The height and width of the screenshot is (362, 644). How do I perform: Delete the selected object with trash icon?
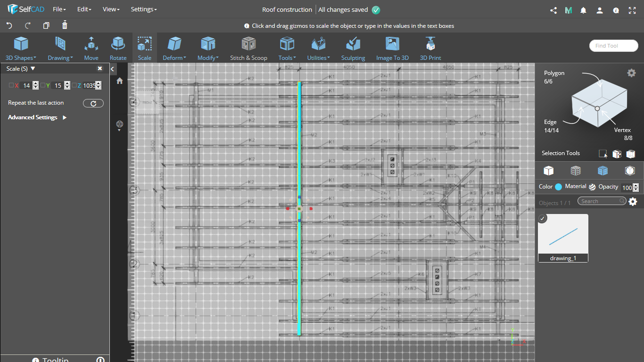65,25
